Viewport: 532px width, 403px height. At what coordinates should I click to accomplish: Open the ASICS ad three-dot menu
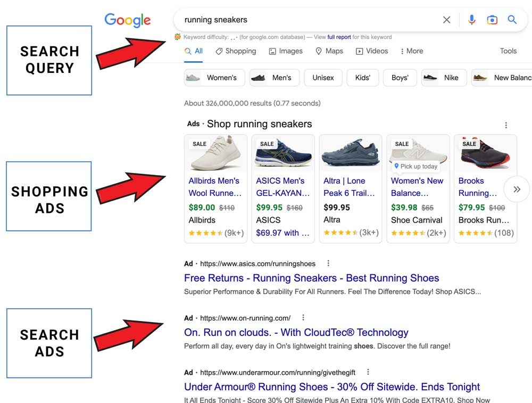click(x=328, y=263)
